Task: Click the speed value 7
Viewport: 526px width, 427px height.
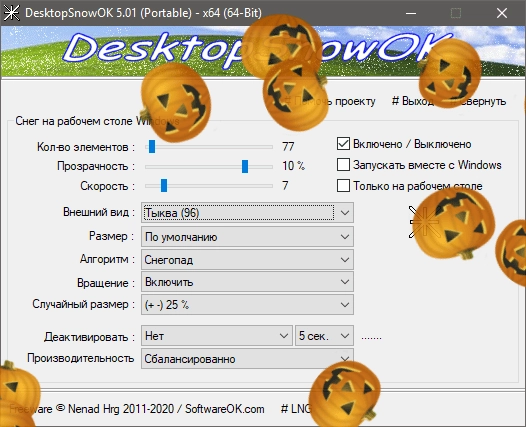Action: click(285, 185)
